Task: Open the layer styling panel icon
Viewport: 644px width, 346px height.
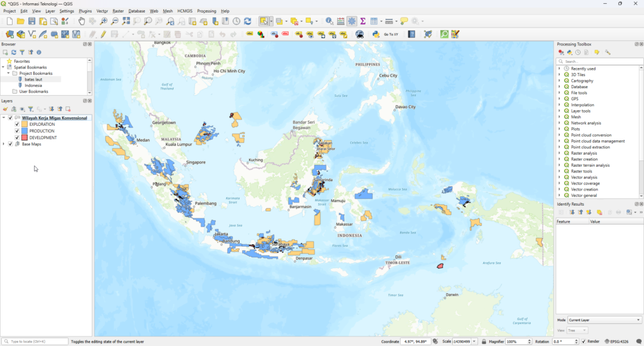Action: [6, 109]
